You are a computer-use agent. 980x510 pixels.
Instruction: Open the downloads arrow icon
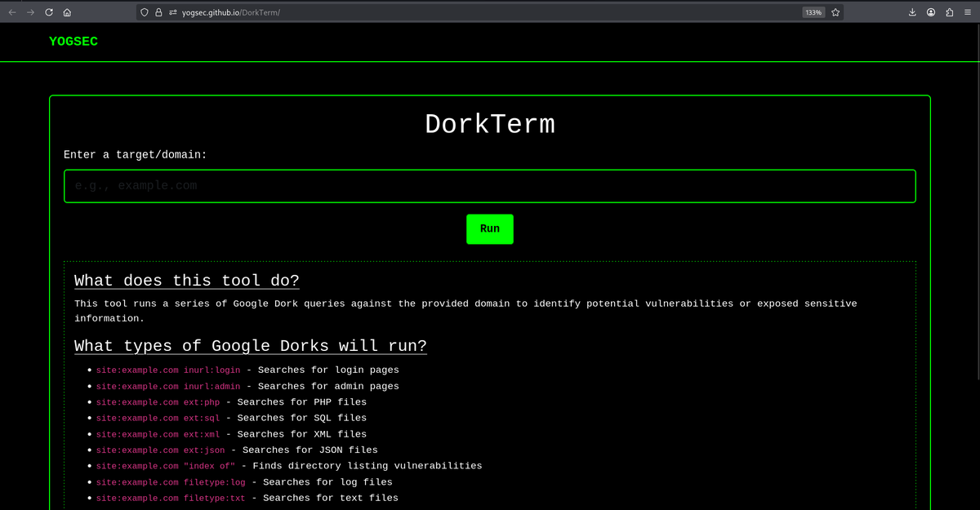tap(912, 12)
